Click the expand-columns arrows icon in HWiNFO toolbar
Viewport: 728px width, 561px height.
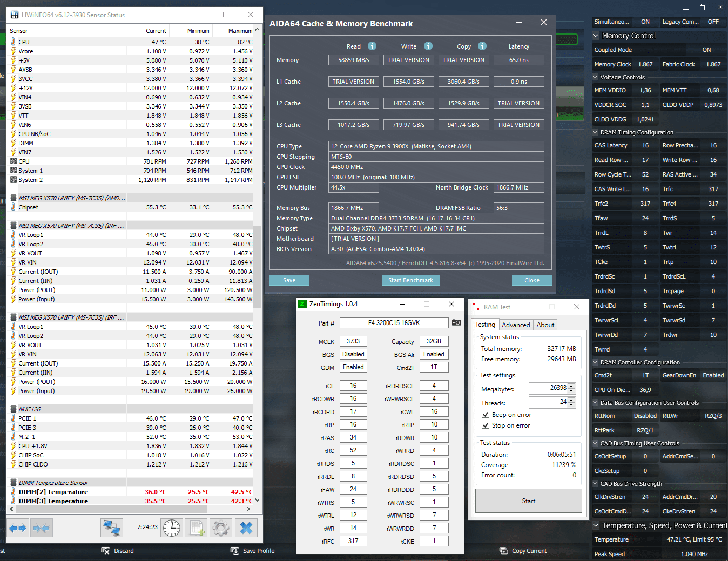(18, 528)
